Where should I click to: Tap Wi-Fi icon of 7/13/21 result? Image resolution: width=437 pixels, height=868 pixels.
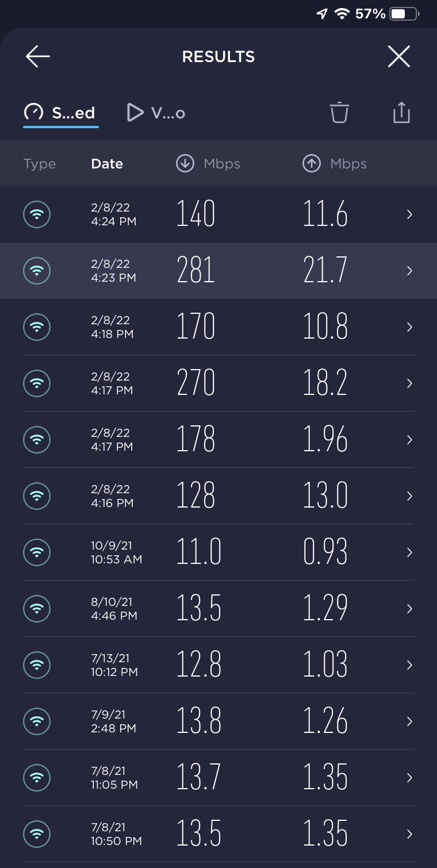click(37, 665)
